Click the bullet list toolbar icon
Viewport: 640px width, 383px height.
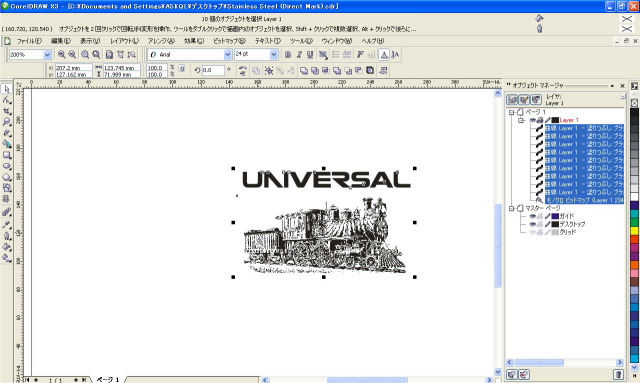pyautogui.click(x=336, y=54)
